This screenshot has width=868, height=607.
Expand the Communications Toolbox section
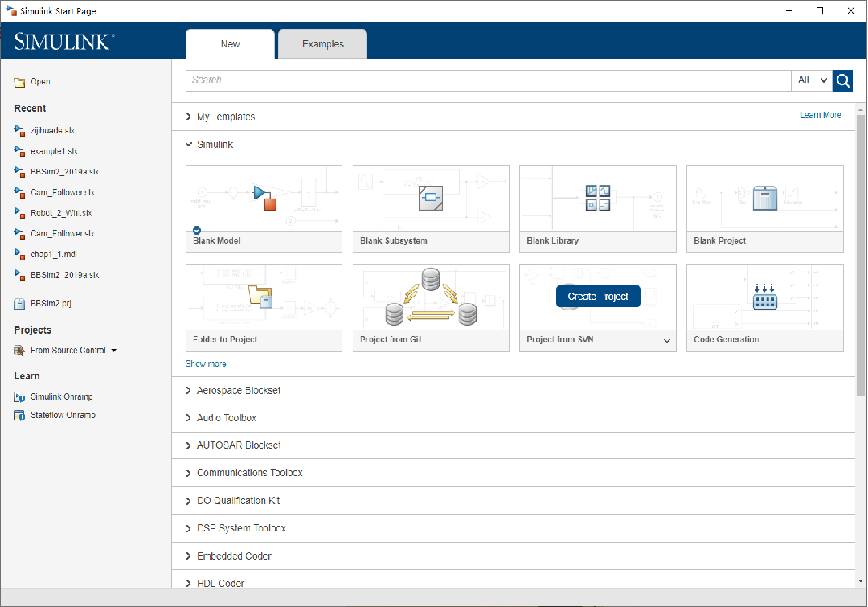pyautogui.click(x=188, y=473)
